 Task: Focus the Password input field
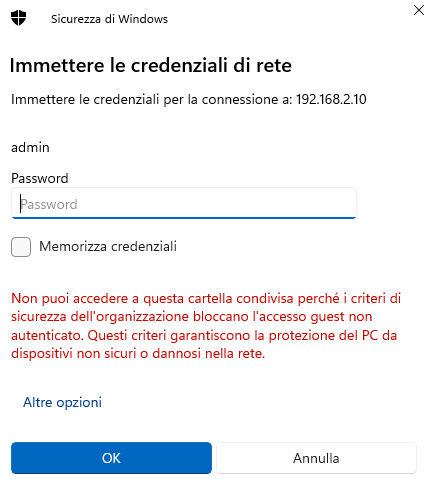(184, 203)
